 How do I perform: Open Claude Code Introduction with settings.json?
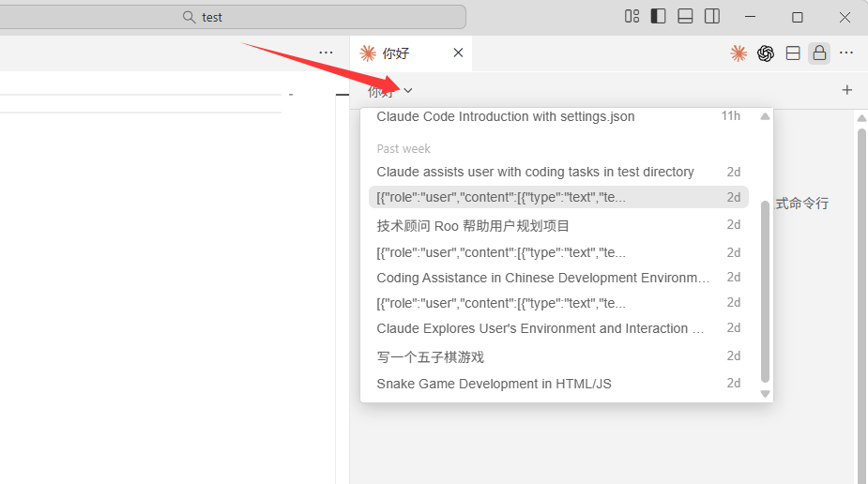(558, 116)
